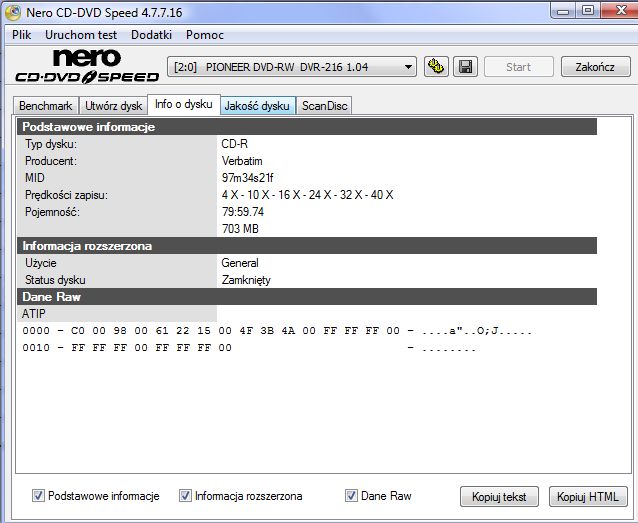Click the Typ dysku label
This screenshot has height=523, width=638.
(x=51, y=144)
